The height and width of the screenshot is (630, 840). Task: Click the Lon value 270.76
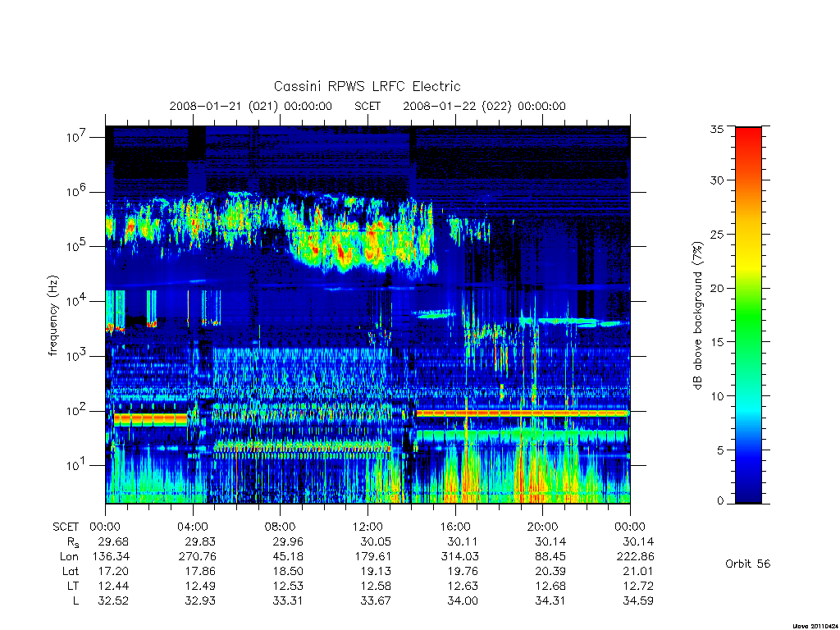[x=198, y=556]
